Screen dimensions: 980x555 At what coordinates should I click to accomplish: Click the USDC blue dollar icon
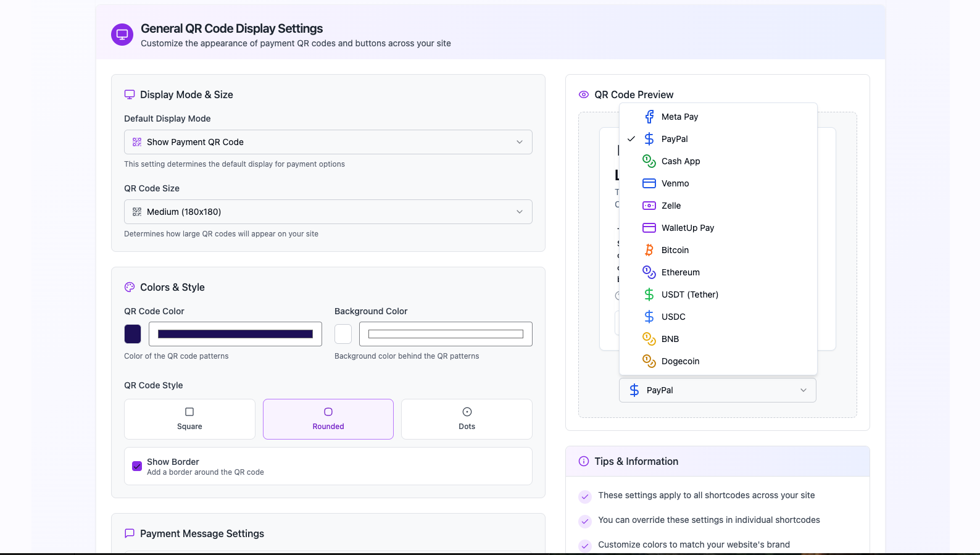tap(649, 317)
